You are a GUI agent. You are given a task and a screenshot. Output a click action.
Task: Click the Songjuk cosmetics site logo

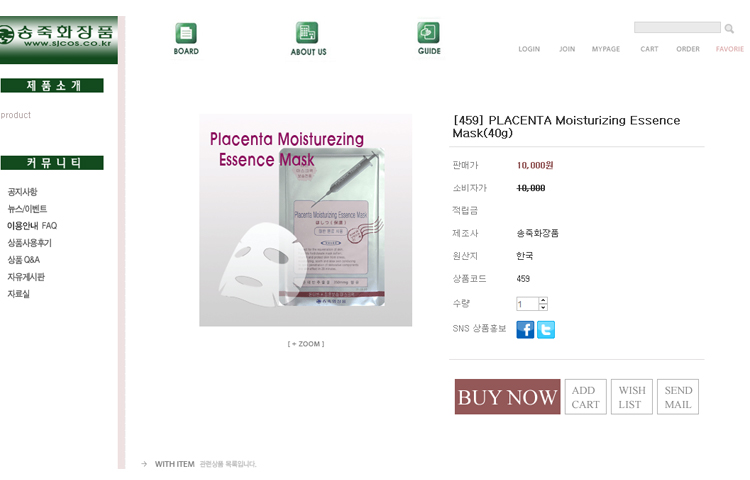pos(58,40)
